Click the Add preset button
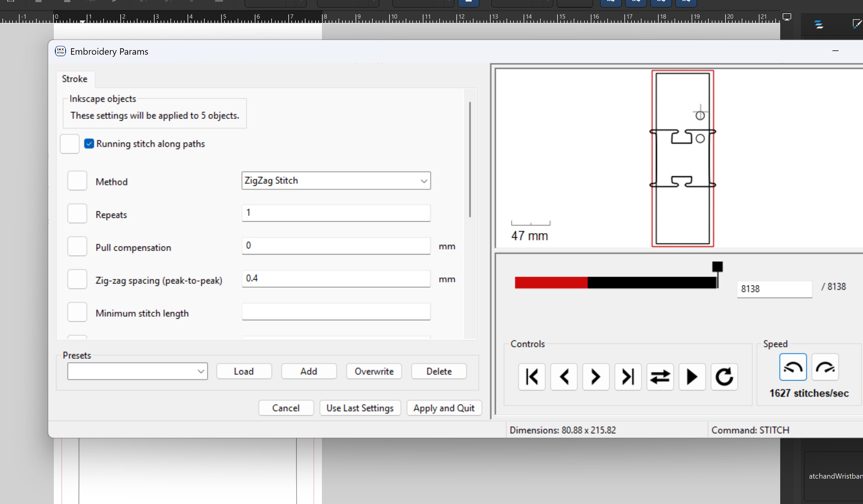Screen dimensions: 863x504 [309, 371]
